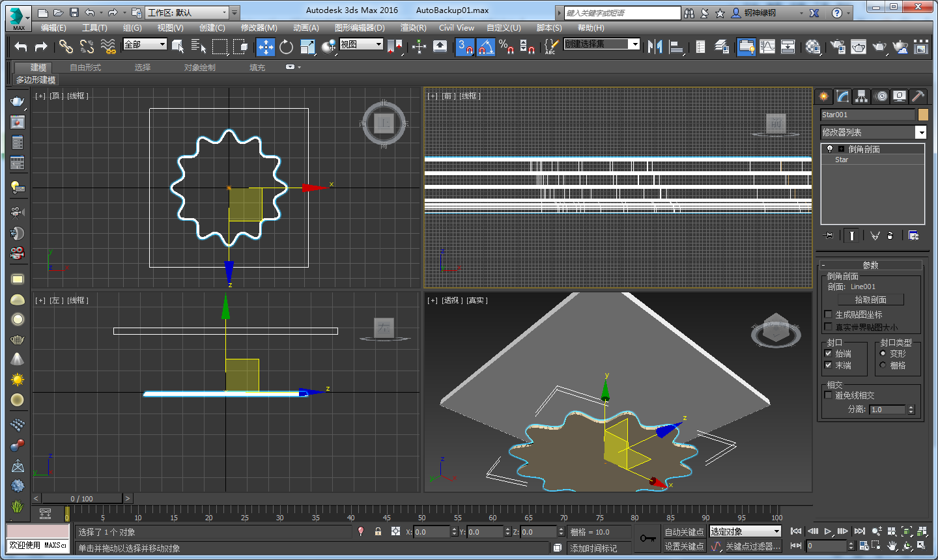Activate the Select Object cursor tool

point(177,46)
